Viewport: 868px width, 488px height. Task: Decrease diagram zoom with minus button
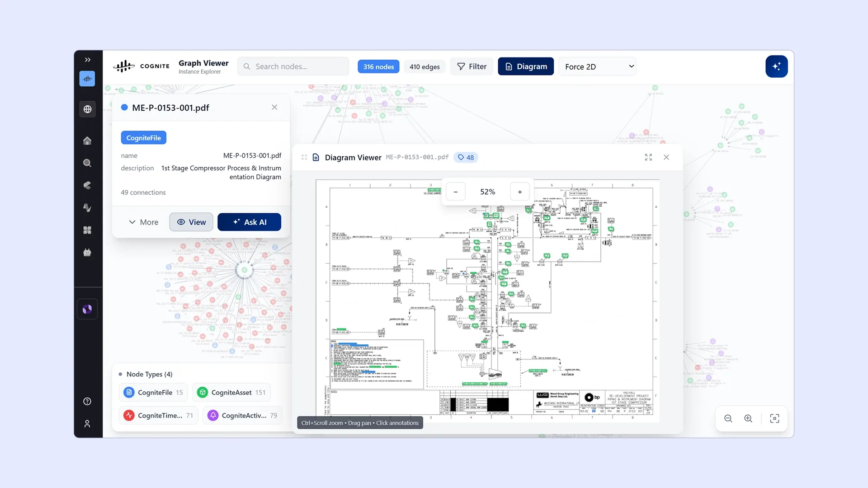(x=456, y=192)
